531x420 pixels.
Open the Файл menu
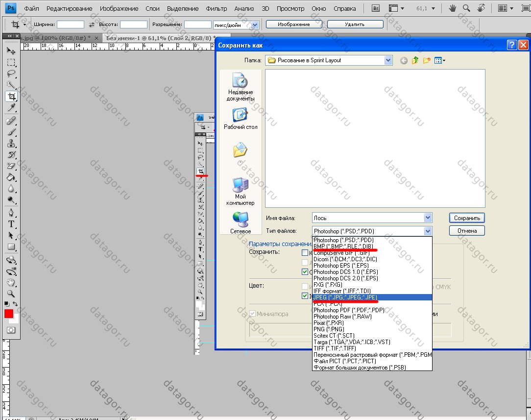pyautogui.click(x=31, y=8)
